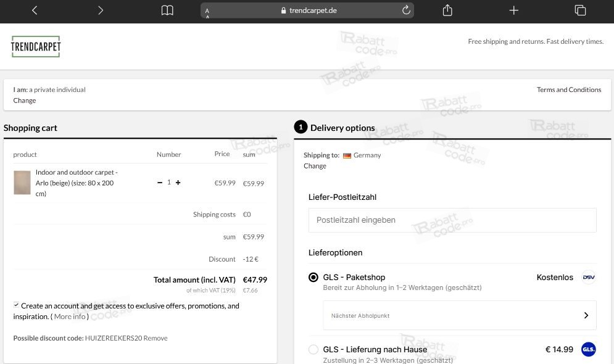
Task: Click the discount value -12 €
Action: [x=251, y=259]
